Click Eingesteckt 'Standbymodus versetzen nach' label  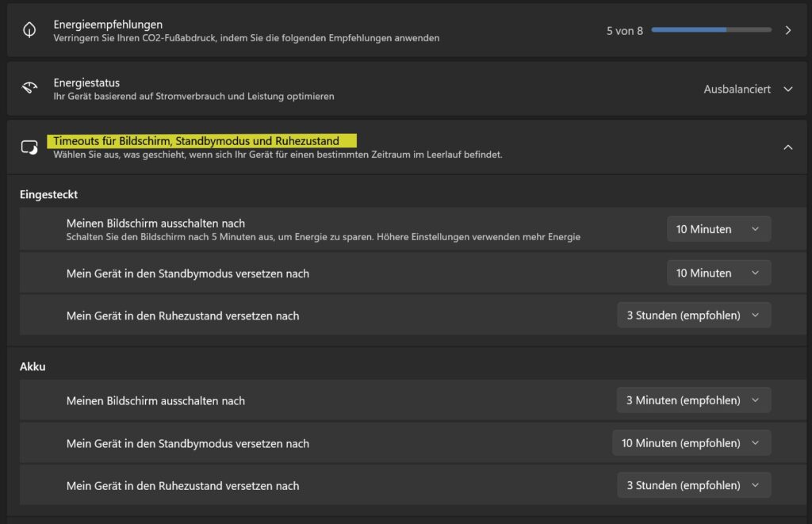point(187,273)
